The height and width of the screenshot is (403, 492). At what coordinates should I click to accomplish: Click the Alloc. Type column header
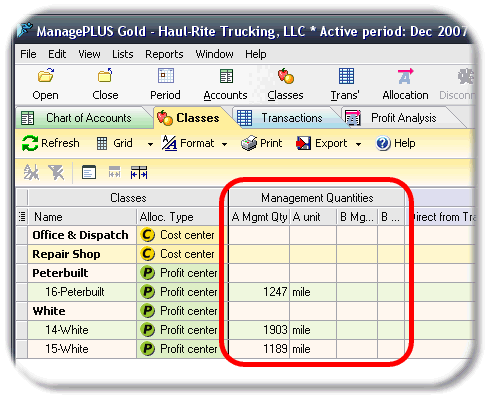click(x=182, y=217)
